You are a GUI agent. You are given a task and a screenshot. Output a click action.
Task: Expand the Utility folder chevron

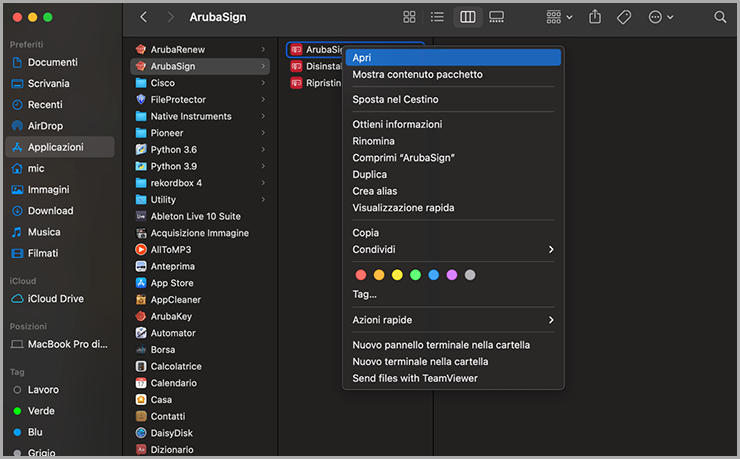tap(263, 200)
